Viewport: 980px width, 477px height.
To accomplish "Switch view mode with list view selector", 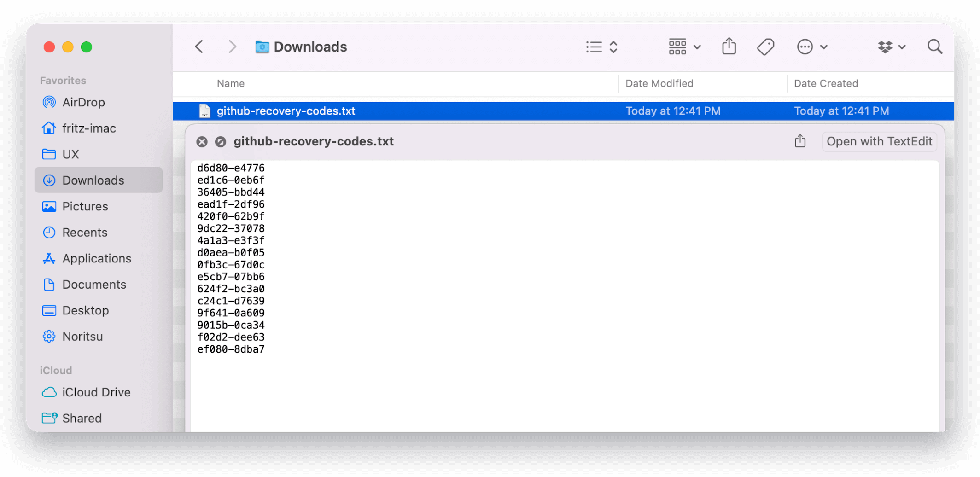I will 601,47.
